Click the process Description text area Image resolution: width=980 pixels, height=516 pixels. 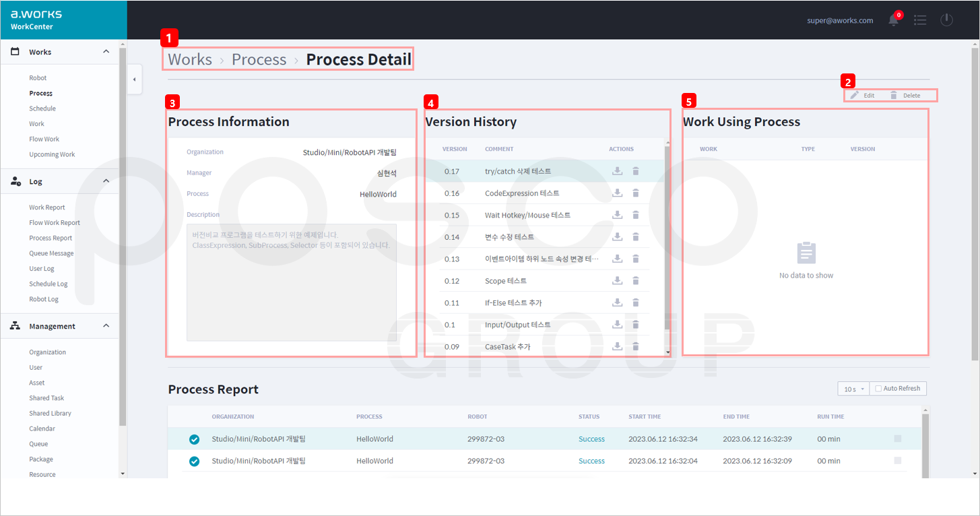click(292, 283)
